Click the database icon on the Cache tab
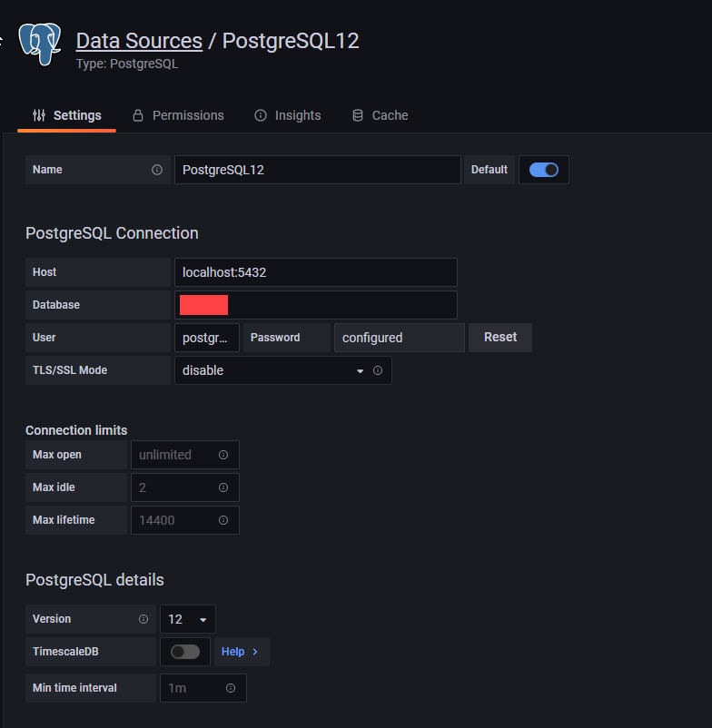 point(357,115)
